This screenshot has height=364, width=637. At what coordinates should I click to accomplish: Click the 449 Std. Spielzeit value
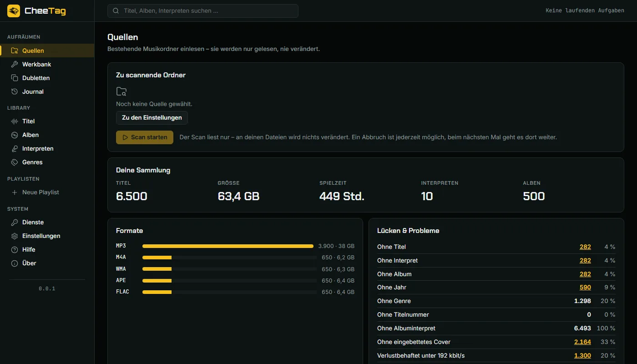(342, 196)
